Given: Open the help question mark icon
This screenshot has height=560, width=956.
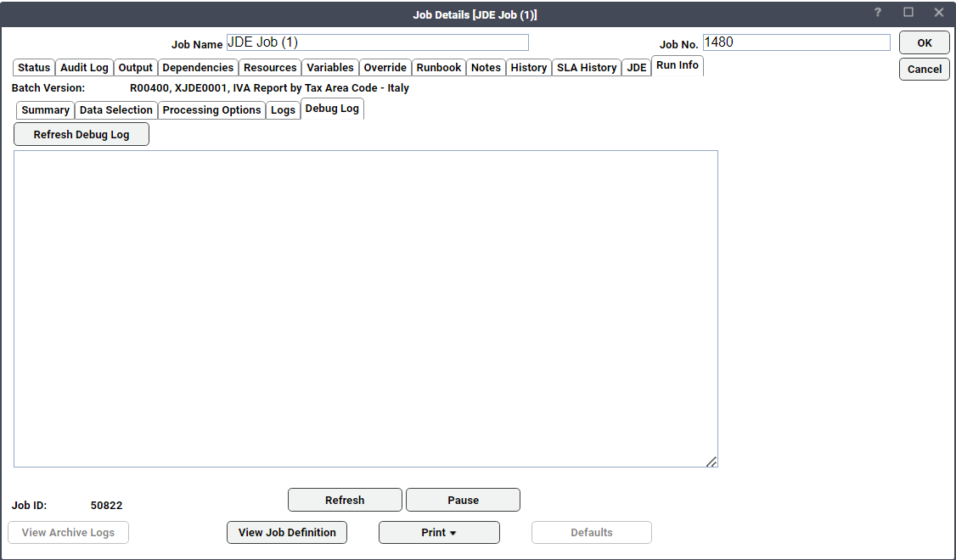Looking at the screenshot, I should pos(877,13).
